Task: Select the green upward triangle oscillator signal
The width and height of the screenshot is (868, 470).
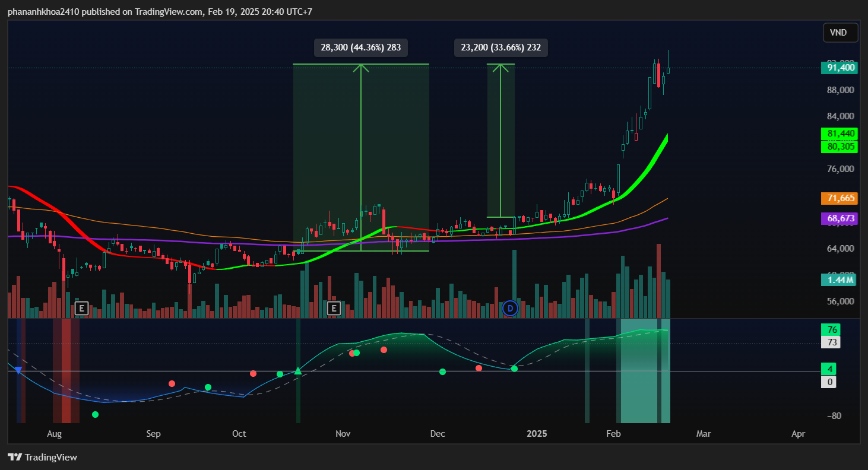Action: point(298,371)
